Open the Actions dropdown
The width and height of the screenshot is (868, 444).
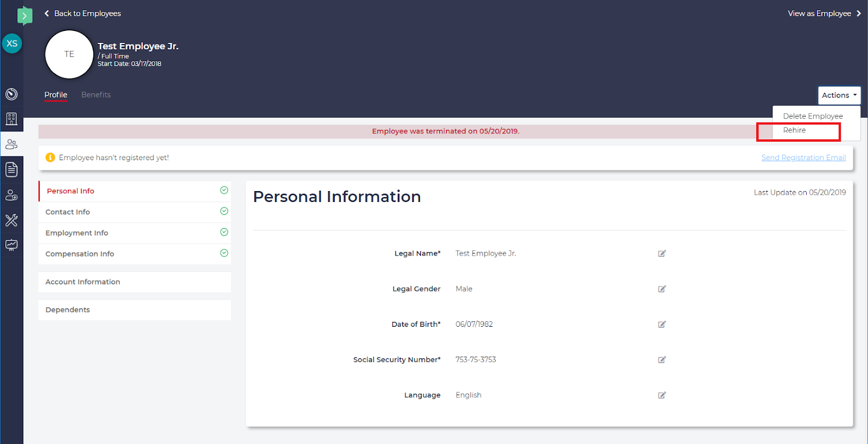click(839, 95)
